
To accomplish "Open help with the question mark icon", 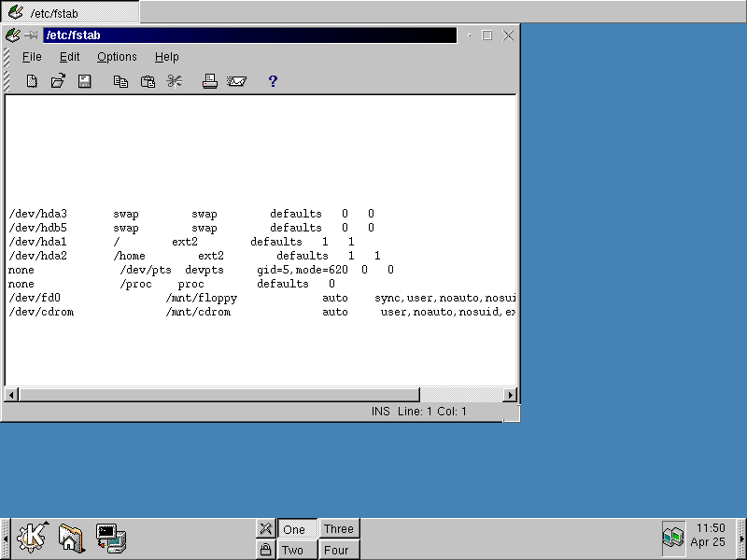I will tap(272, 81).
